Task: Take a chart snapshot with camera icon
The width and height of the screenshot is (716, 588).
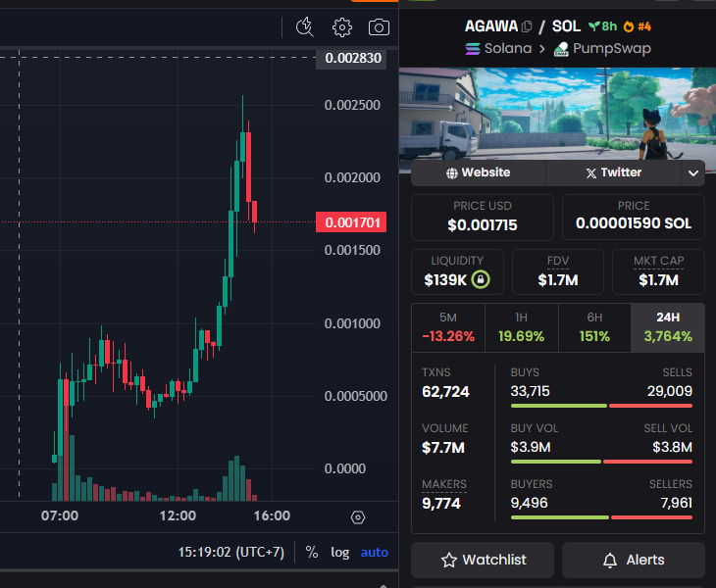Action: [379, 27]
